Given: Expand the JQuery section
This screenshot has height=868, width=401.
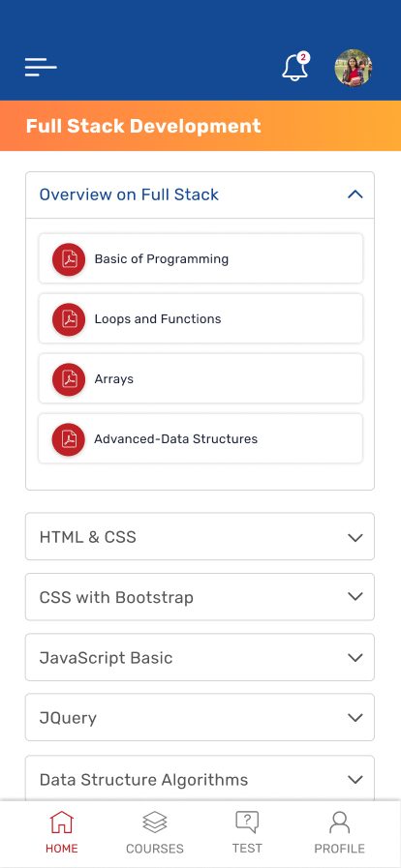Looking at the screenshot, I should (x=355, y=717).
